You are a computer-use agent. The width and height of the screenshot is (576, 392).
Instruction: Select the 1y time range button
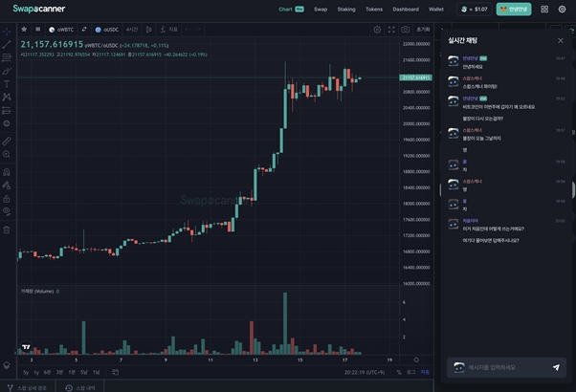click(36, 372)
